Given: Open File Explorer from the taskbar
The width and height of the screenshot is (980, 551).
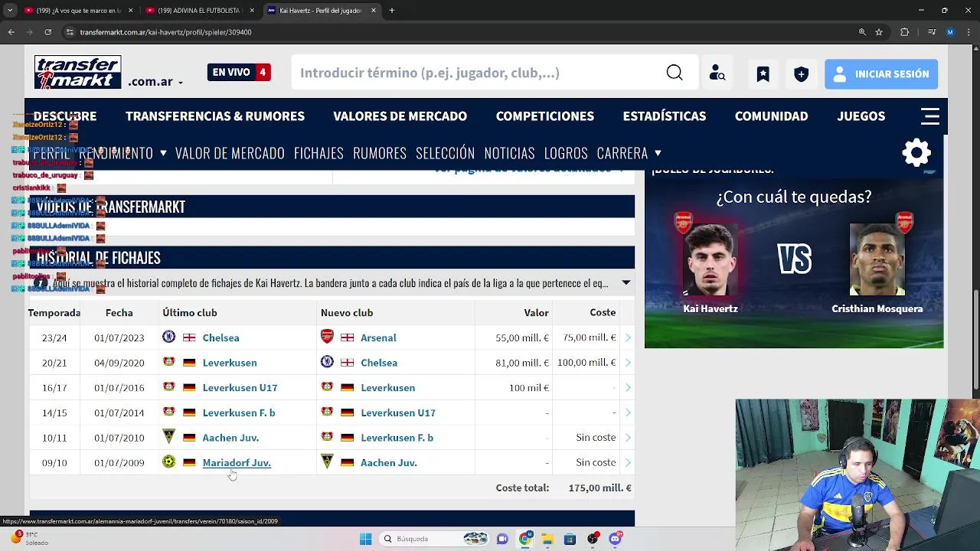Looking at the screenshot, I should 547,539.
